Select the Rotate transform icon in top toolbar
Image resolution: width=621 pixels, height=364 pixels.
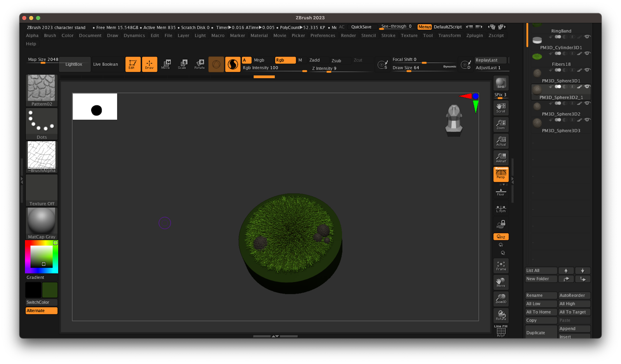click(x=199, y=64)
